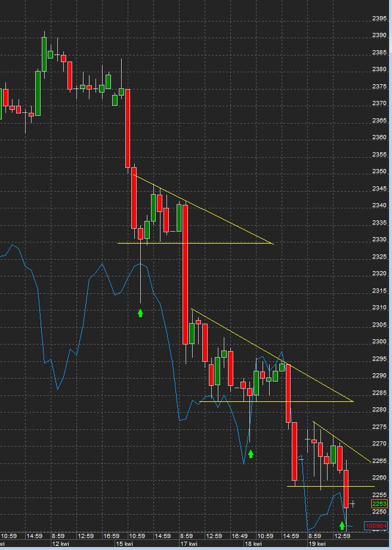Click the 15 kwi date label
This screenshot has height=550, width=392.
(124, 543)
